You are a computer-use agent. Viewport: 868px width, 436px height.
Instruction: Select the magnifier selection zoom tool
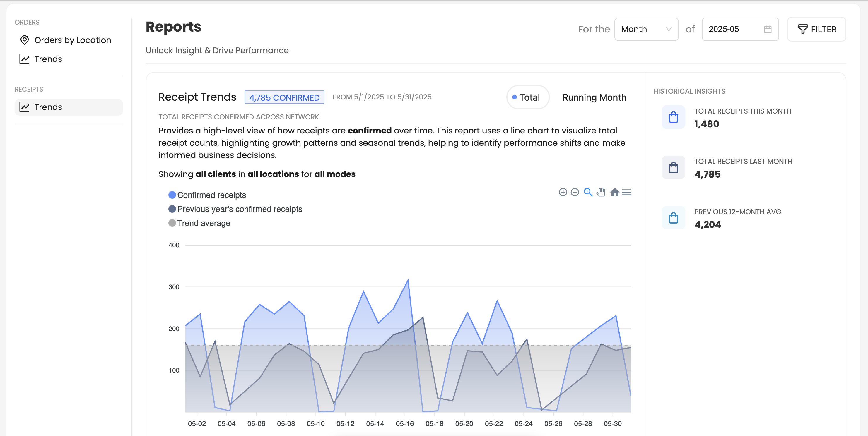click(x=588, y=192)
